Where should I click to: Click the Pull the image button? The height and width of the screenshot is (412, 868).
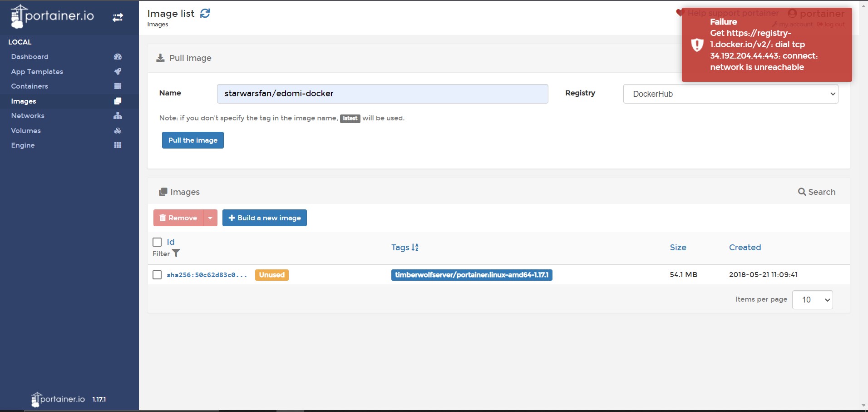coord(193,140)
